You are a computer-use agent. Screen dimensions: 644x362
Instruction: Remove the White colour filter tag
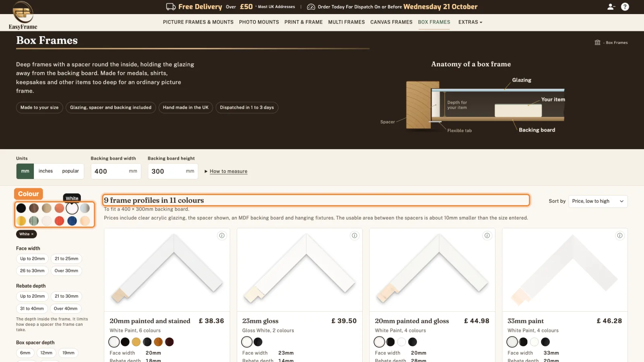27,234
